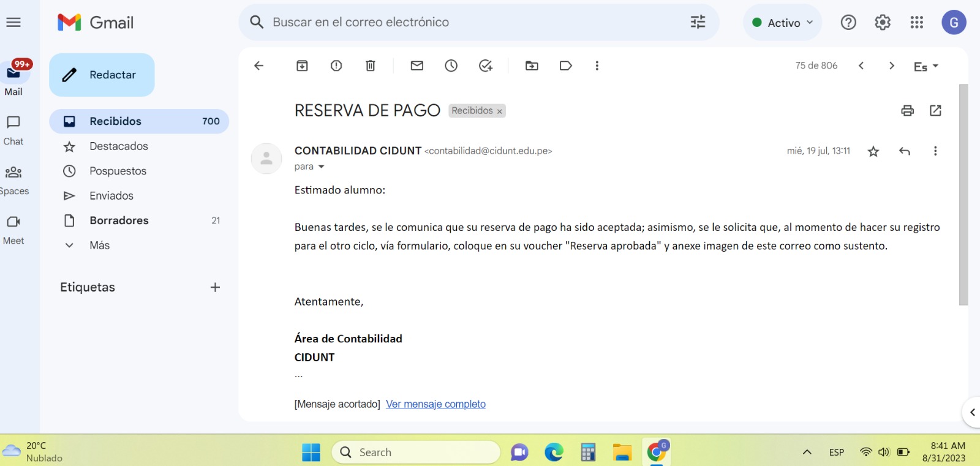
Task: Archive the open email
Action: pyautogui.click(x=302, y=66)
